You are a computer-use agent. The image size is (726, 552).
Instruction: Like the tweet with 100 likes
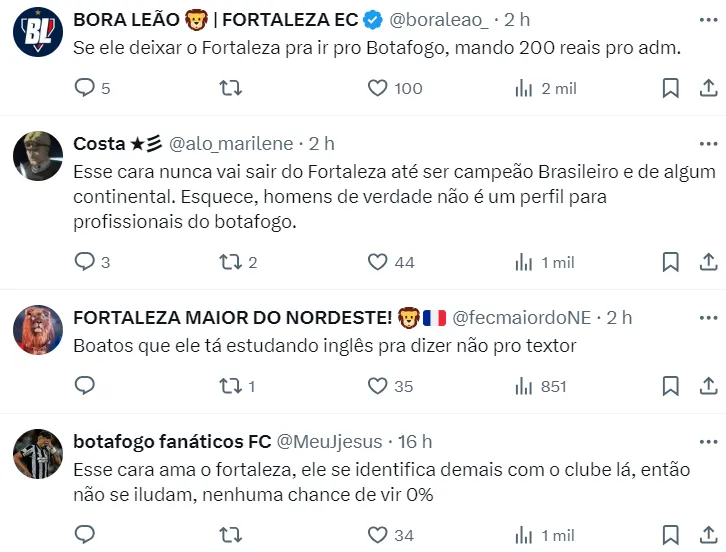point(377,88)
